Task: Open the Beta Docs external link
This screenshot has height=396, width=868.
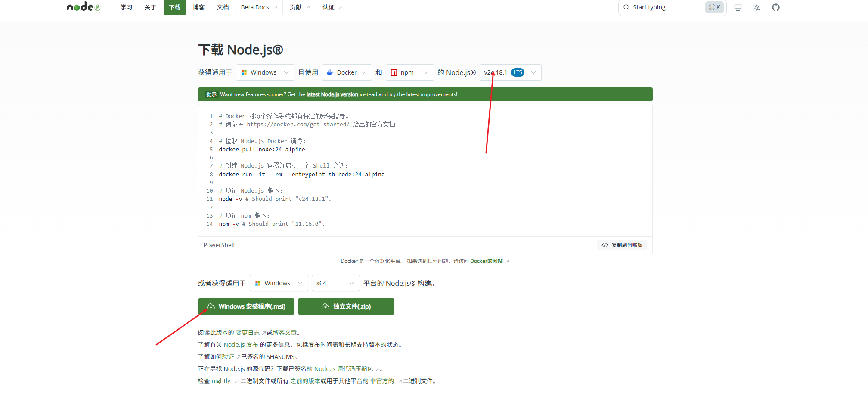Action: pyautogui.click(x=259, y=7)
